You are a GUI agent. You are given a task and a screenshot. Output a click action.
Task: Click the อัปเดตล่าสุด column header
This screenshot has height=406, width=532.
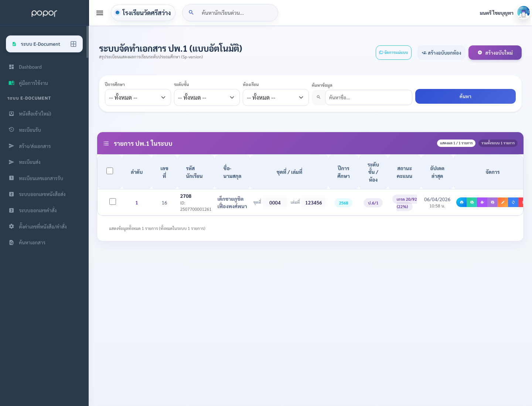437,172
